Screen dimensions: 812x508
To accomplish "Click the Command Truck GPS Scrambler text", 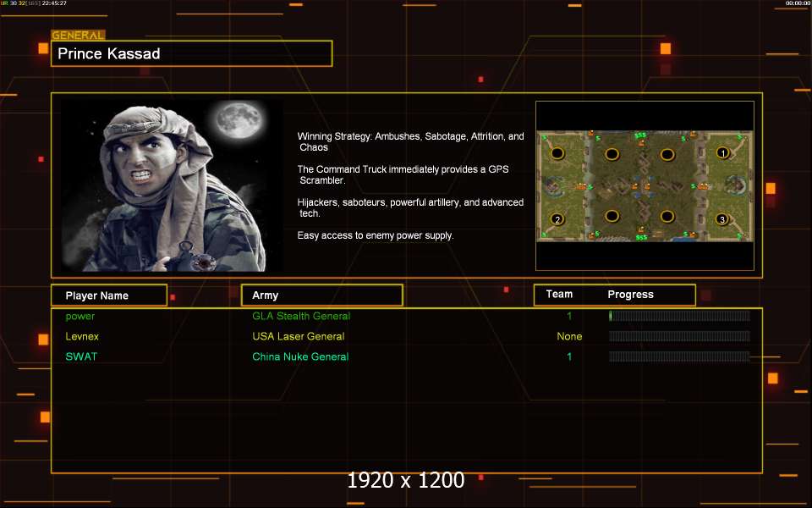I will tap(403, 174).
